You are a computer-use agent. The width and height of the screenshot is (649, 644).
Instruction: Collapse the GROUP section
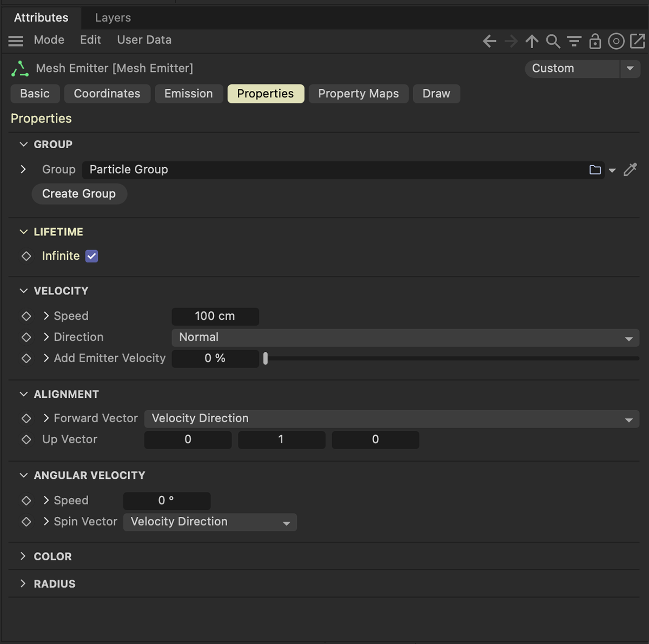(x=23, y=144)
